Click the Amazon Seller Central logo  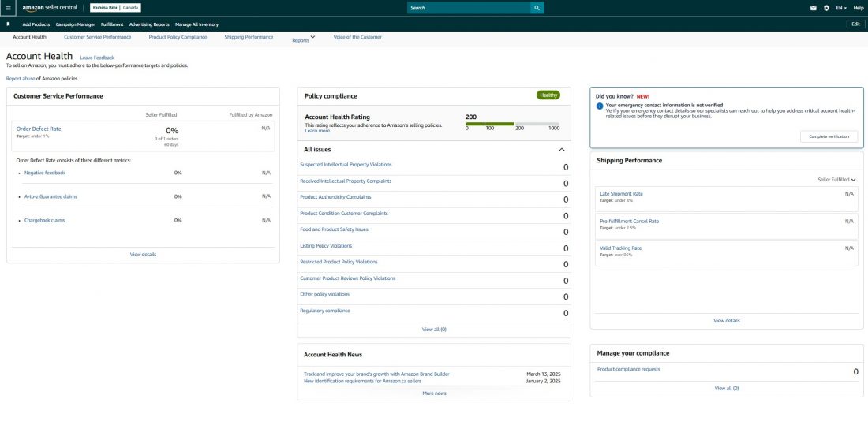(50, 8)
